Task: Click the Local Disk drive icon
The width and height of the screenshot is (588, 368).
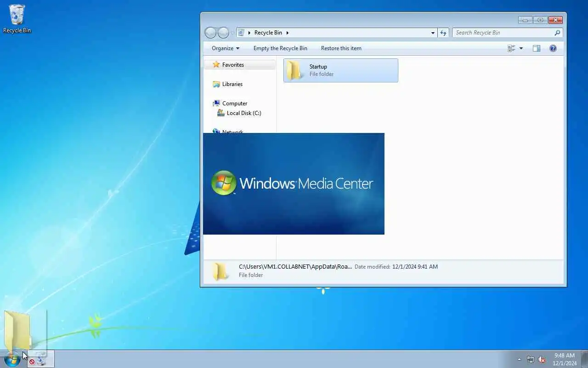Action: 221,113
